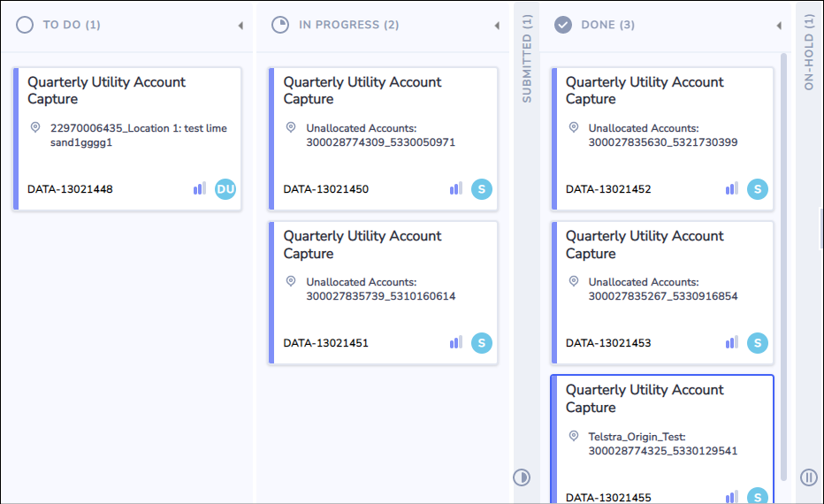Viewport: 824px width, 504px height.
Task: Collapse the In Progress column arrow
Action: [x=497, y=26]
